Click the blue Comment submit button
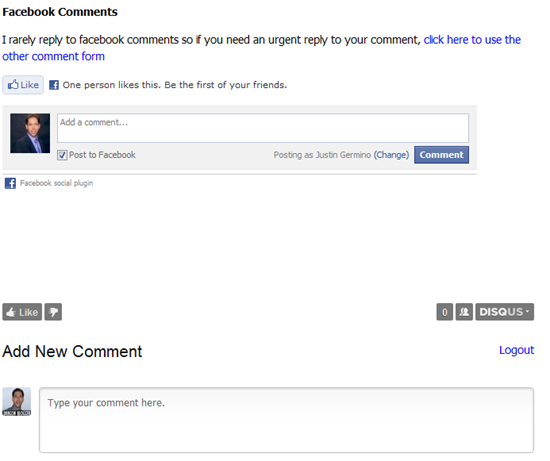Screen dimensions: 550x461 [x=441, y=155]
